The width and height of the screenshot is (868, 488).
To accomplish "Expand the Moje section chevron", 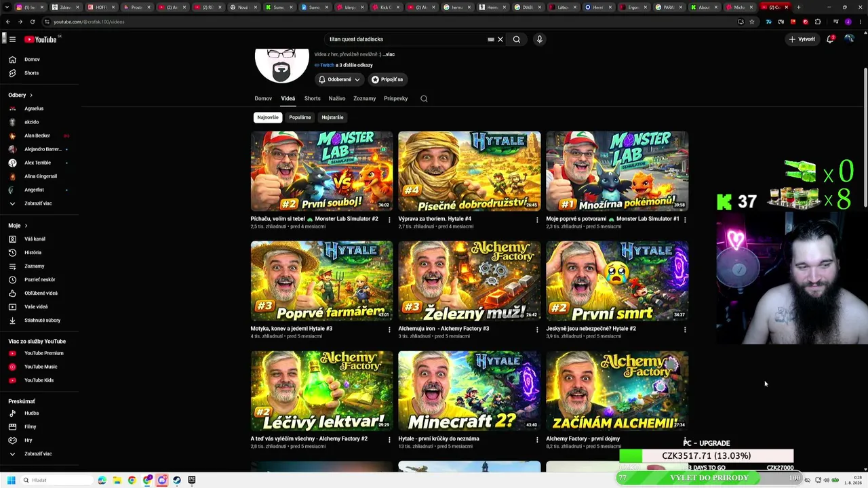I will pyautogui.click(x=26, y=226).
